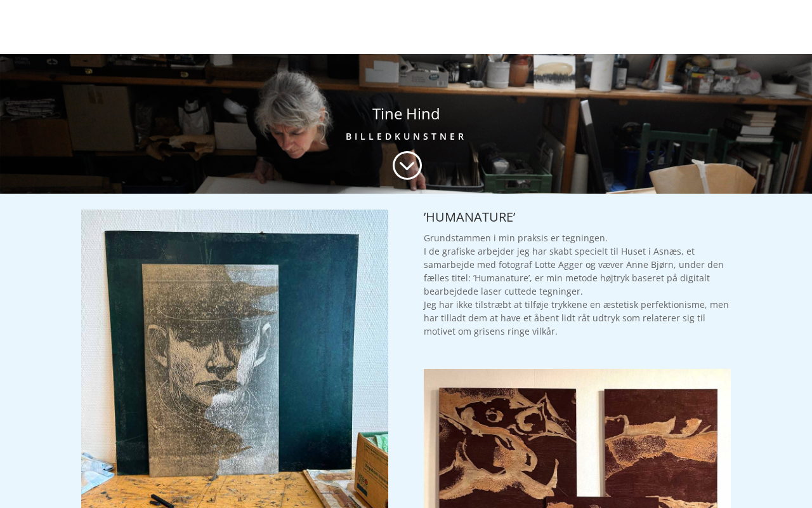Click the 'HUMANATURE' heading

[469, 217]
